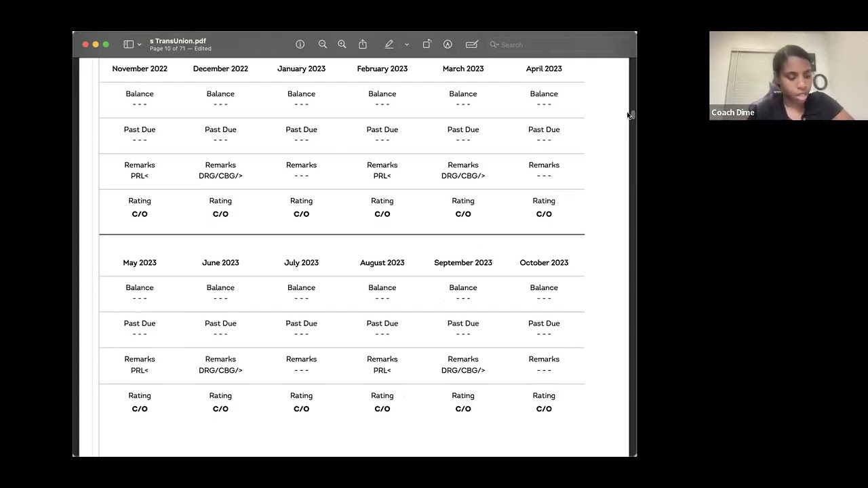868x488 pixels.
Task: Click 'DRG/CBG/>' remark under June 2023
Action: [x=220, y=370]
